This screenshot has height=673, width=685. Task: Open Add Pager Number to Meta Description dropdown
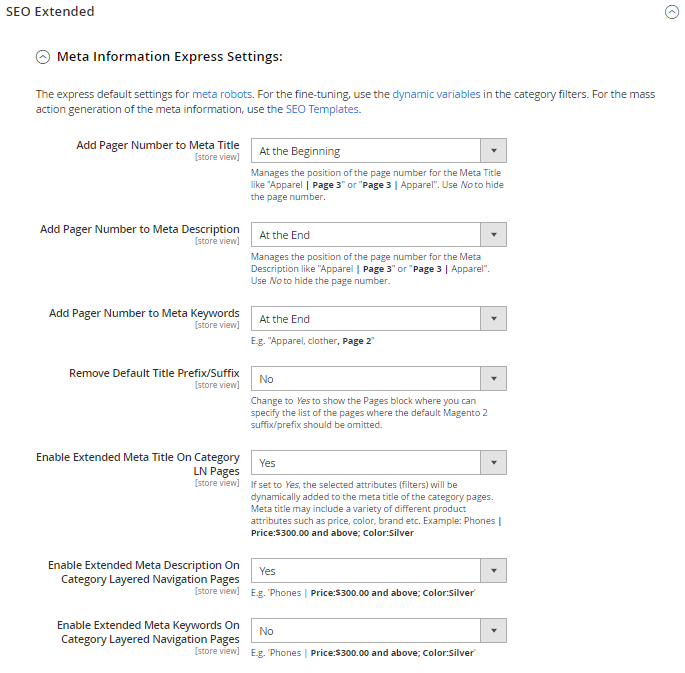click(378, 235)
